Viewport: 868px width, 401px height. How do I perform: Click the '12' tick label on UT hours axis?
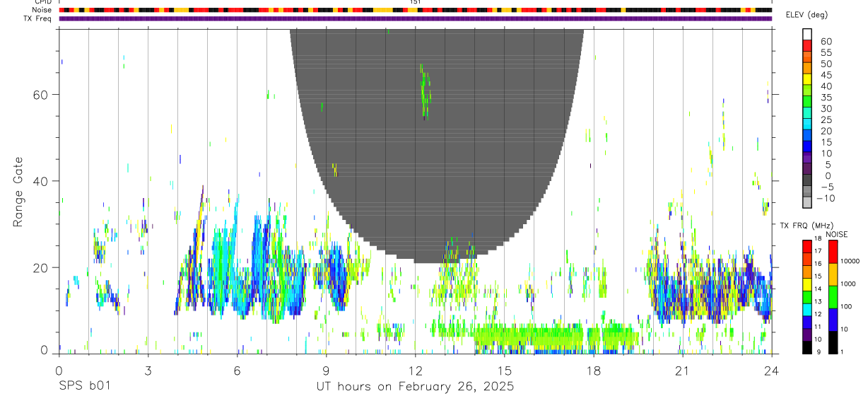pyautogui.click(x=415, y=371)
